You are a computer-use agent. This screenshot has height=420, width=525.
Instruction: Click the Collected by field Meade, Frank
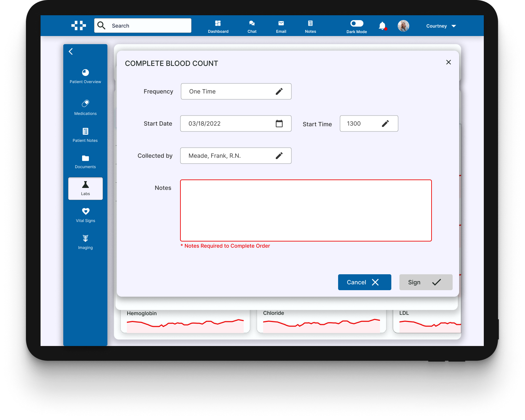click(x=236, y=156)
